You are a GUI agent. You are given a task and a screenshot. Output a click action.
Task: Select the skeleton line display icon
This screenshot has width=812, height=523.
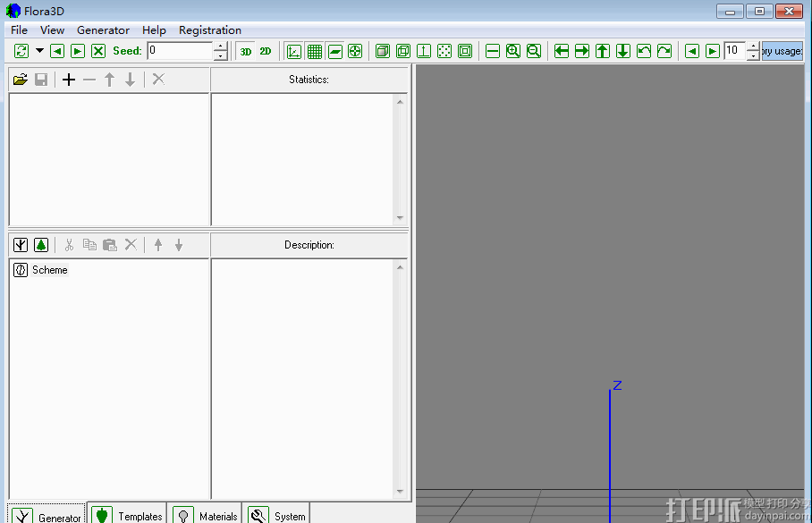tap(424, 51)
